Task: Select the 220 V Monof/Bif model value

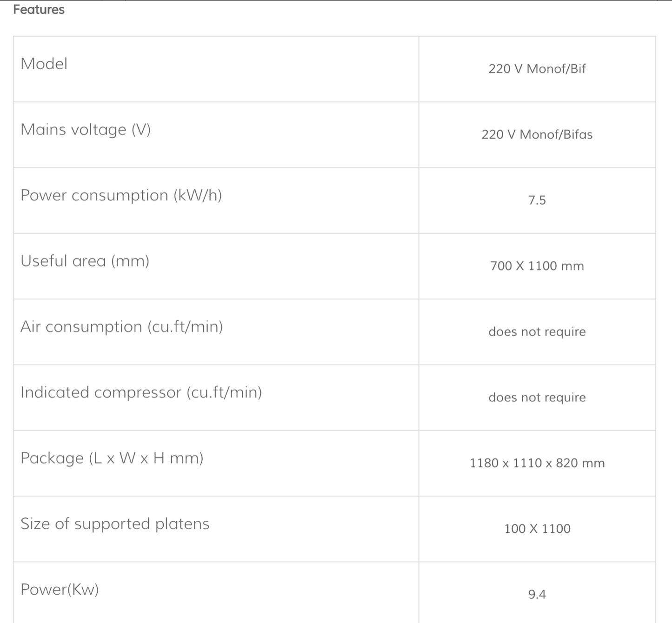Action: click(x=537, y=69)
